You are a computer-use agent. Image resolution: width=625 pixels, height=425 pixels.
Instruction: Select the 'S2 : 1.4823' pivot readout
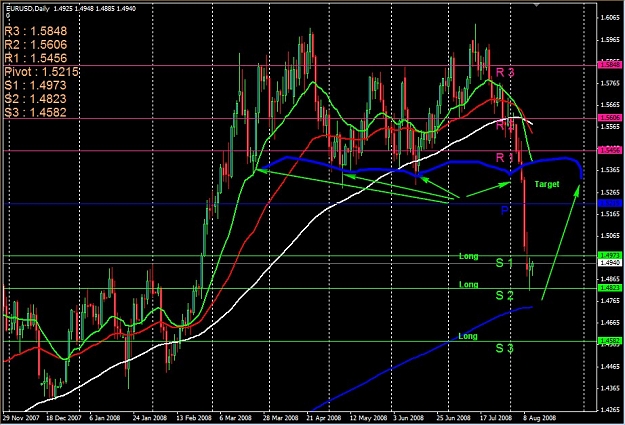(35, 99)
